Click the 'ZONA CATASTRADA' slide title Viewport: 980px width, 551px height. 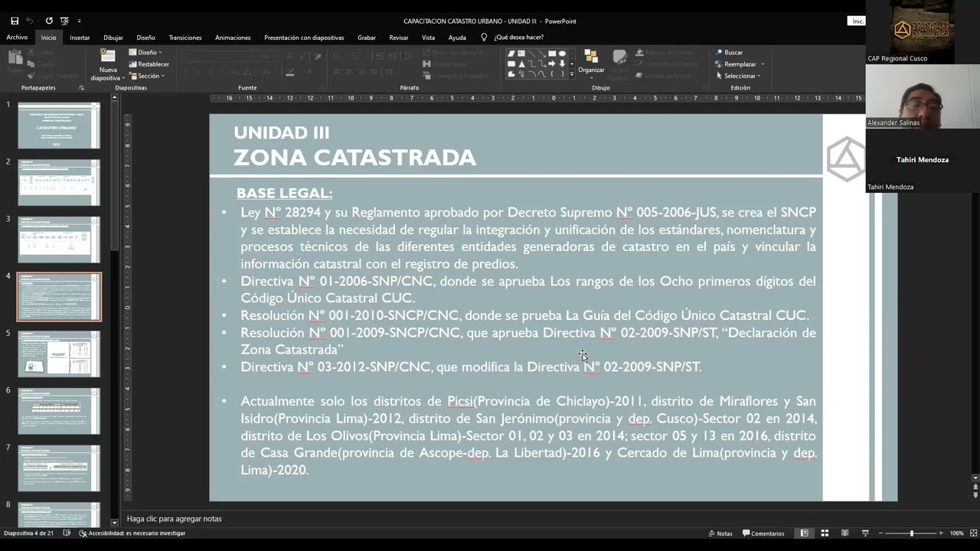pyautogui.click(x=354, y=157)
